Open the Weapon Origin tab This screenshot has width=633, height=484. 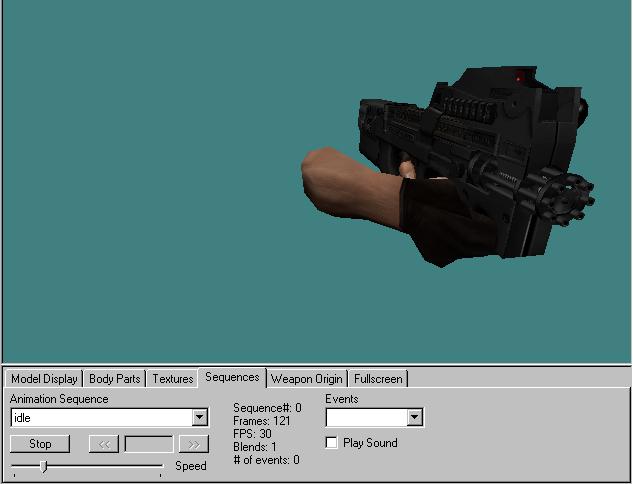[307, 379]
